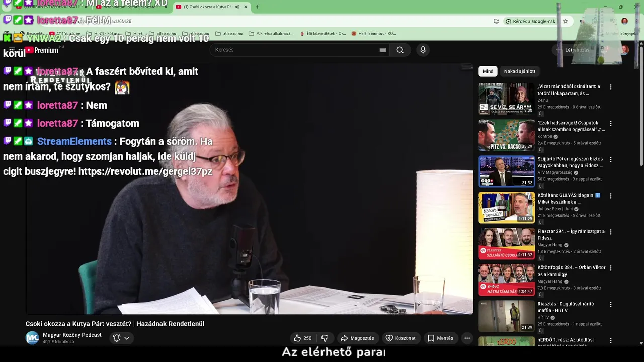
Task: Open the 21:52 Szijjártó Péter thumbnail
Action: click(x=507, y=171)
